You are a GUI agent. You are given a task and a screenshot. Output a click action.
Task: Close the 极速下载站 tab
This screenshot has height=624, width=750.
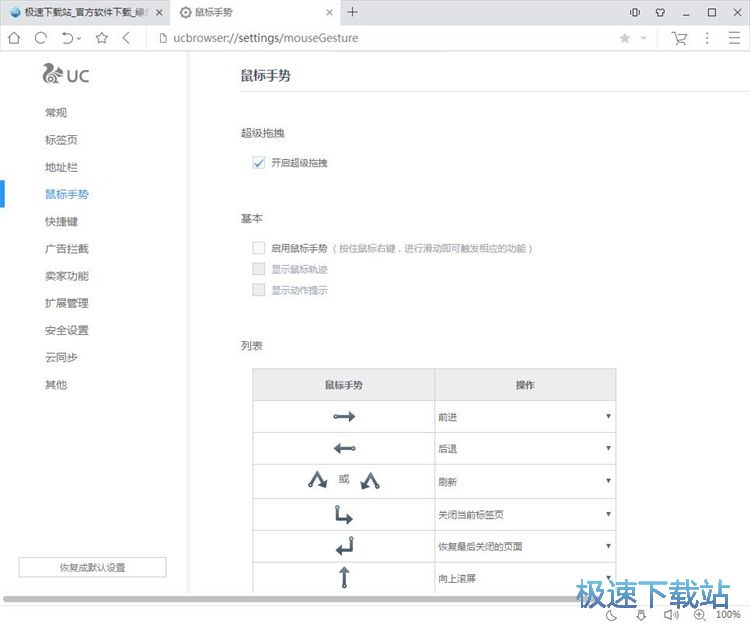[x=159, y=12]
